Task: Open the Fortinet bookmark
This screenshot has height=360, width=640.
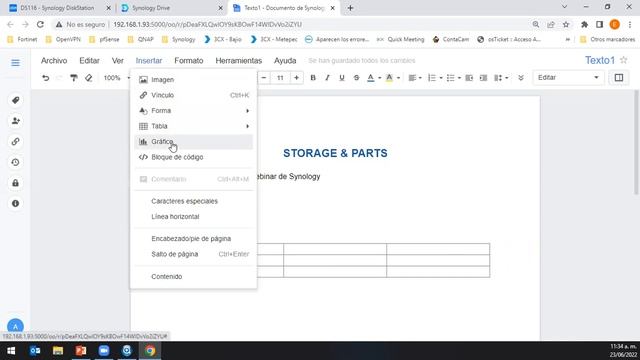Action: 22,39
